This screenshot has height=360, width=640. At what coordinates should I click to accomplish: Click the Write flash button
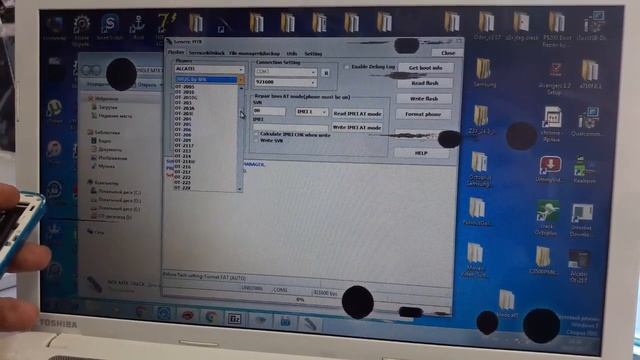click(424, 99)
